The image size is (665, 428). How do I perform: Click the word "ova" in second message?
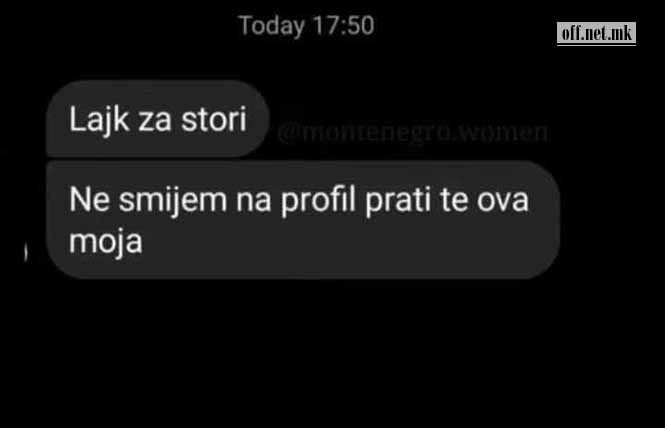(x=503, y=201)
